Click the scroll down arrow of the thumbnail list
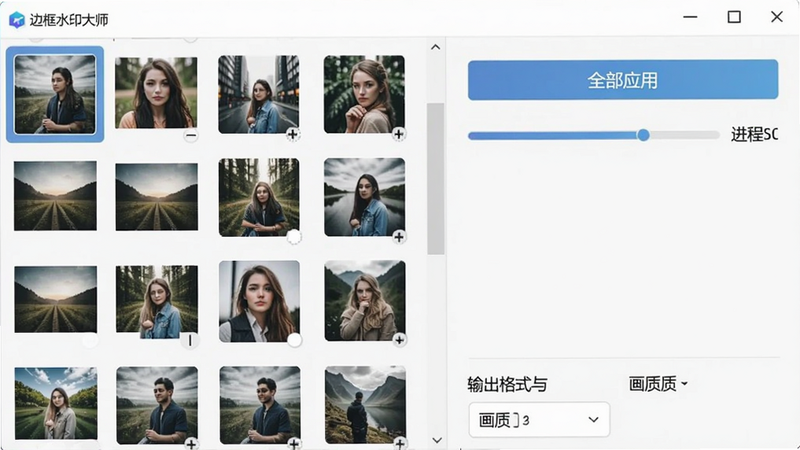This screenshot has width=800, height=450. pos(436,440)
